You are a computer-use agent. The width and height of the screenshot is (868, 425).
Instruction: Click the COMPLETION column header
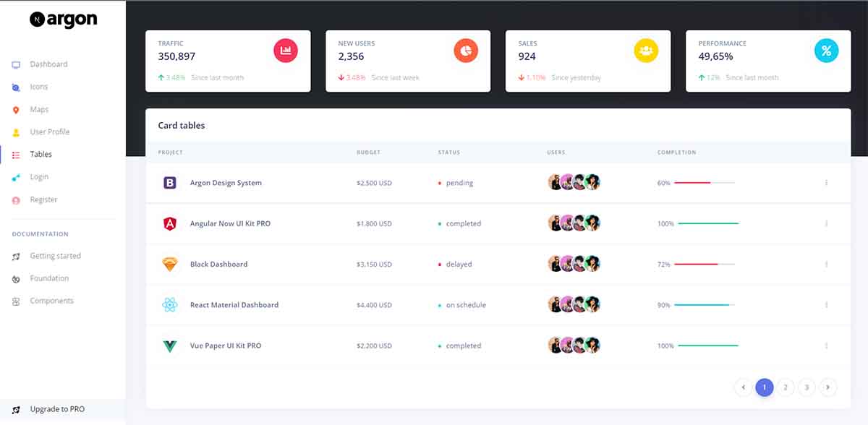click(x=677, y=153)
